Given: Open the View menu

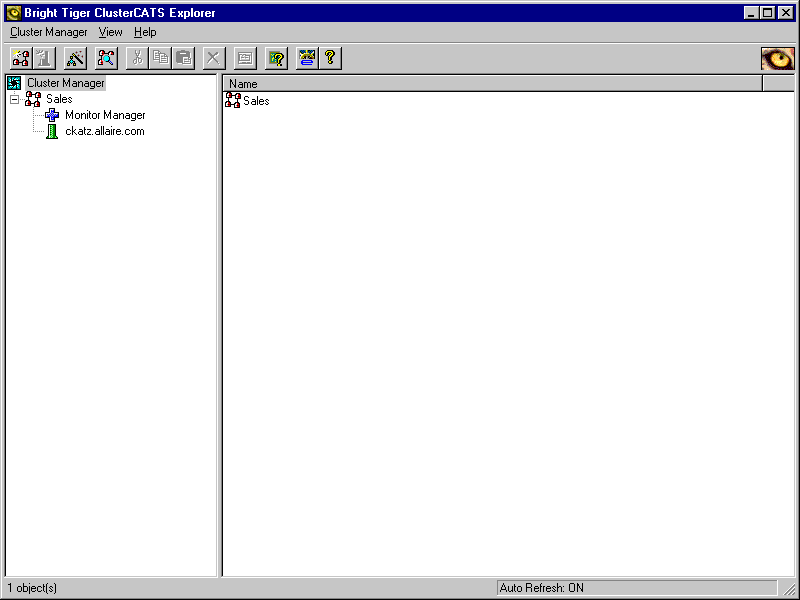Looking at the screenshot, I should coord(110,32).
